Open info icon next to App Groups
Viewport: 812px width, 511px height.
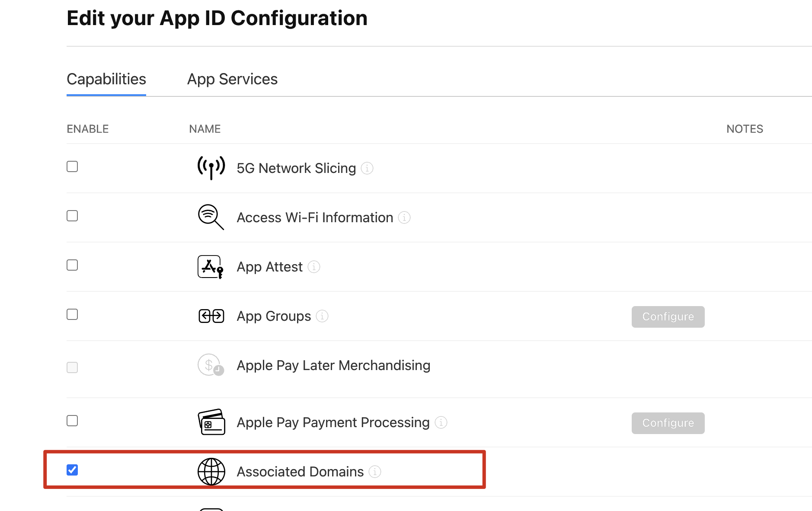322,316
